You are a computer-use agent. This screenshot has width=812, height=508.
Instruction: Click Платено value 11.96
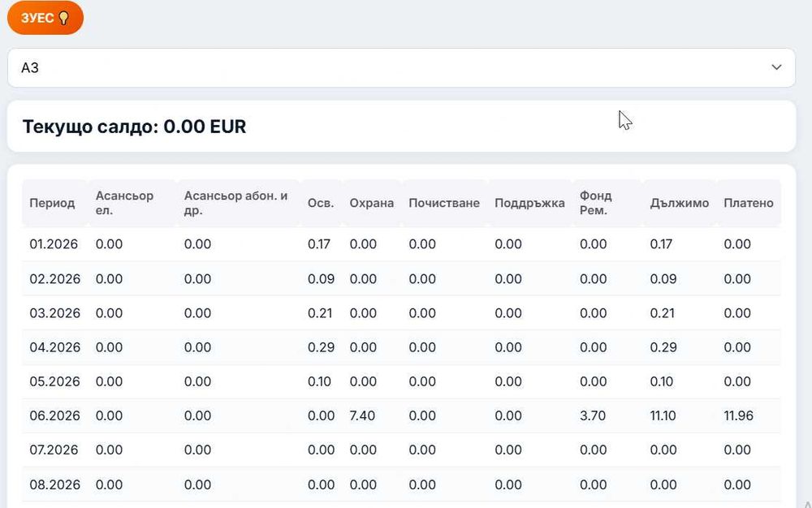[x=738, y=415]
